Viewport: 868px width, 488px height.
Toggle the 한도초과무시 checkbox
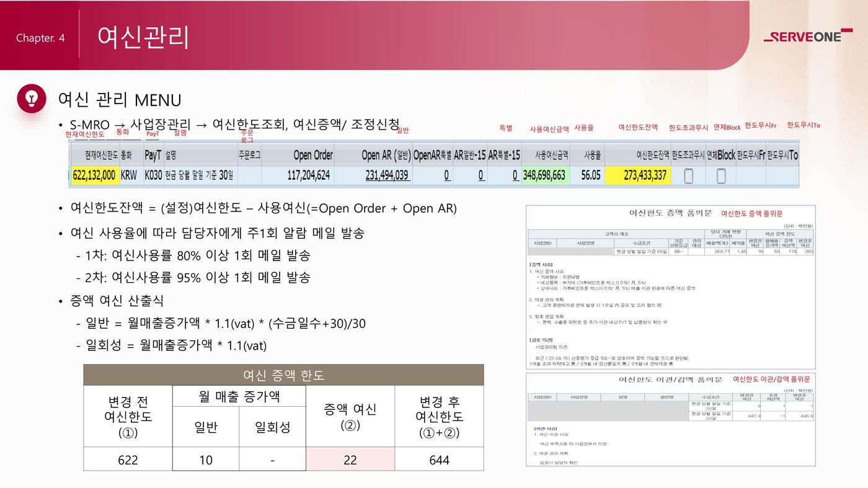[688, 176]
